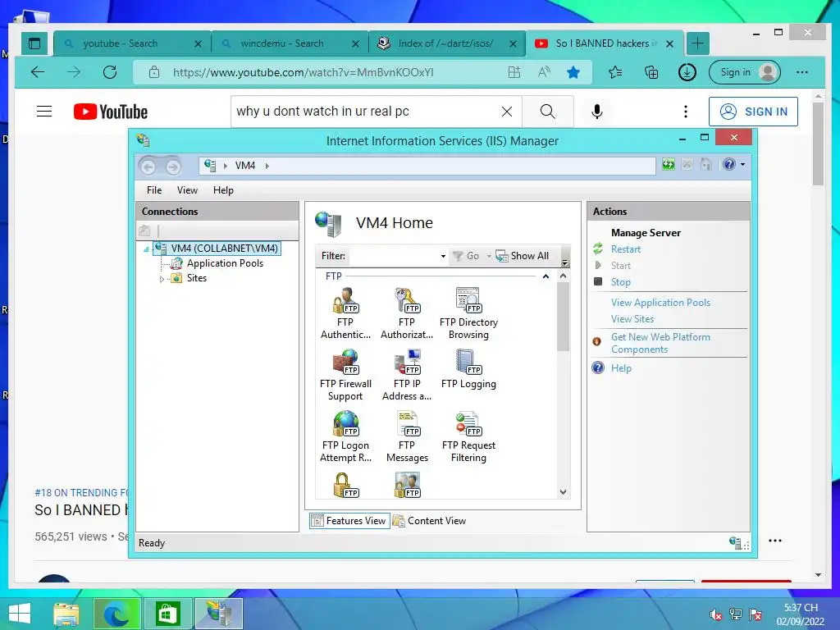Reload the YouTube page in Edge

[x=110, y=72]
